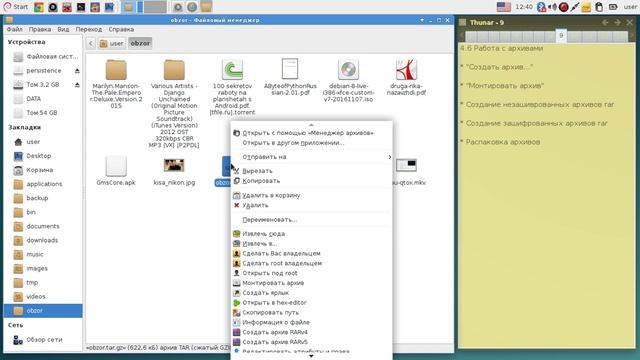Choose Открыть в другом приложении…

tap(311, 143)
